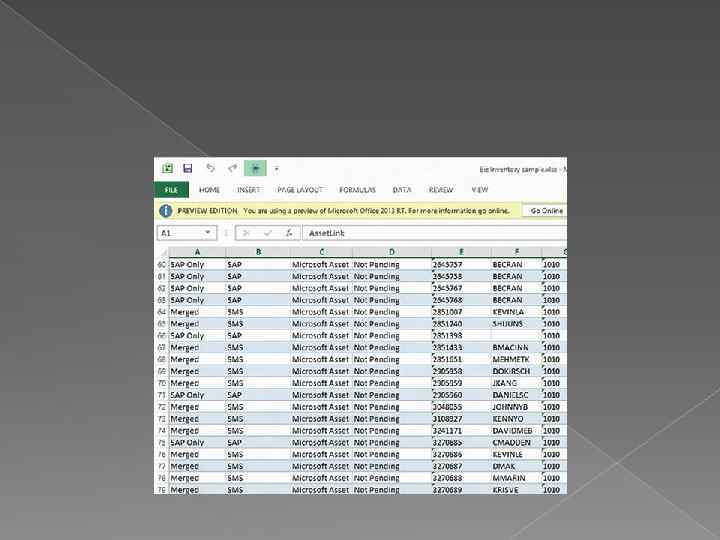The width and height of the screenshot is (720, 540).
Task: Click cell with value 2545758
Action: coord(461,276)
